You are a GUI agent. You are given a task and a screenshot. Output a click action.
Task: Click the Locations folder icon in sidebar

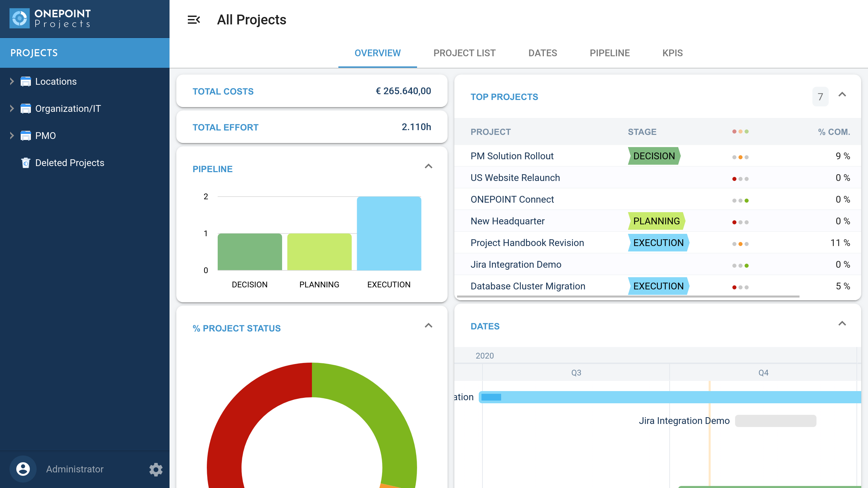coord(25,81)
